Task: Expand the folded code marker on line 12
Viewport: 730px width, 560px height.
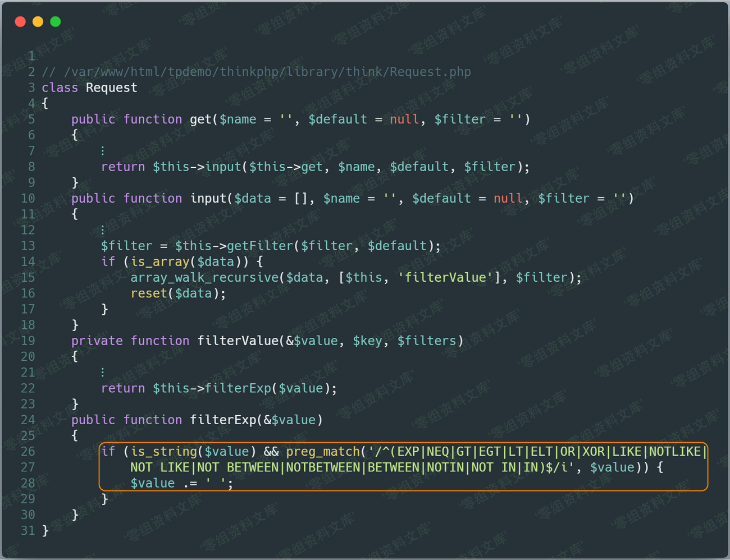Action: coord(102,230)
